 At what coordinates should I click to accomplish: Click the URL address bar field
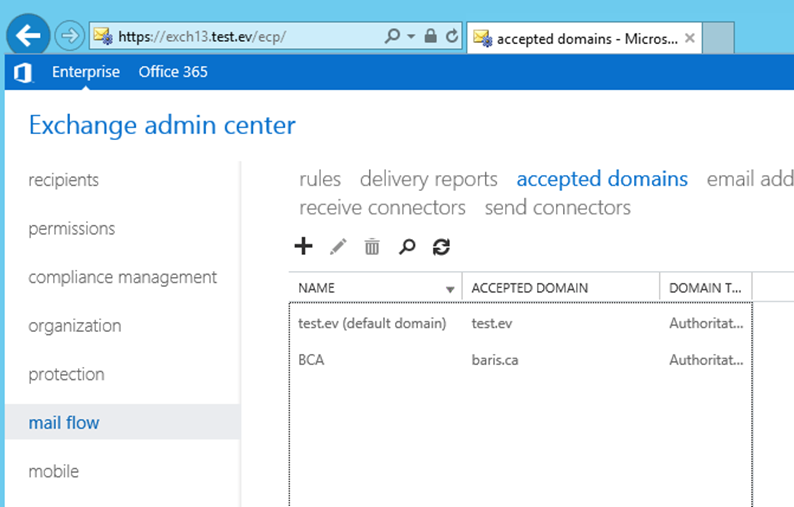tap(248, 36)
